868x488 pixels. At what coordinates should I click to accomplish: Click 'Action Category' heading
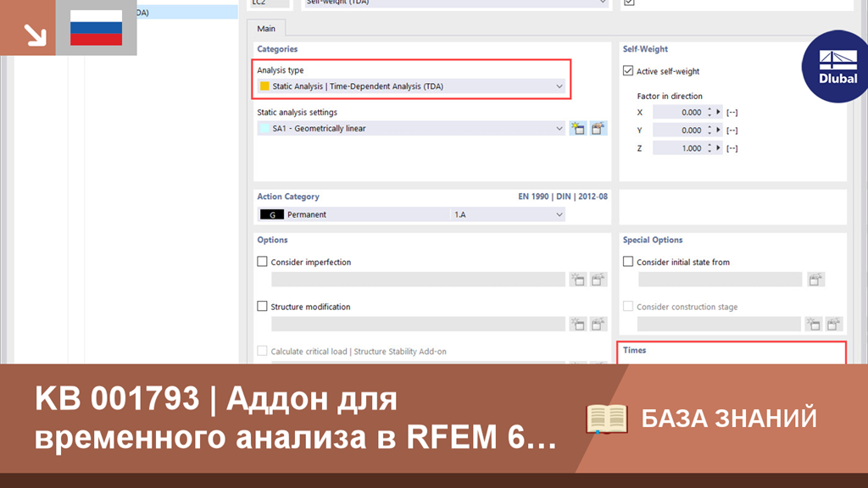[288, 197]
